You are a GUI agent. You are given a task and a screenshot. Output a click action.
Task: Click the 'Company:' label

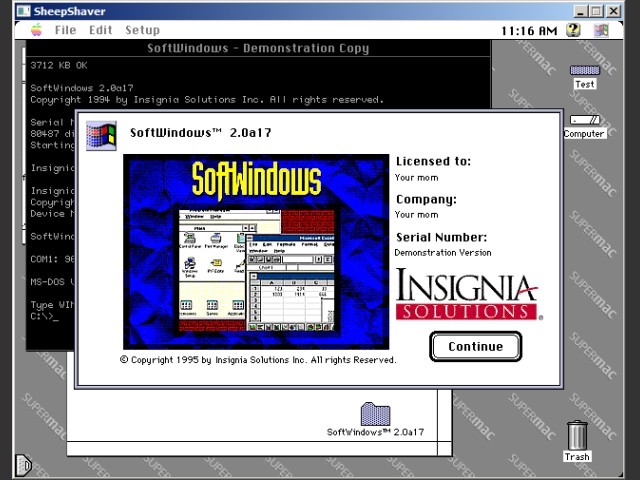(426, 199)
